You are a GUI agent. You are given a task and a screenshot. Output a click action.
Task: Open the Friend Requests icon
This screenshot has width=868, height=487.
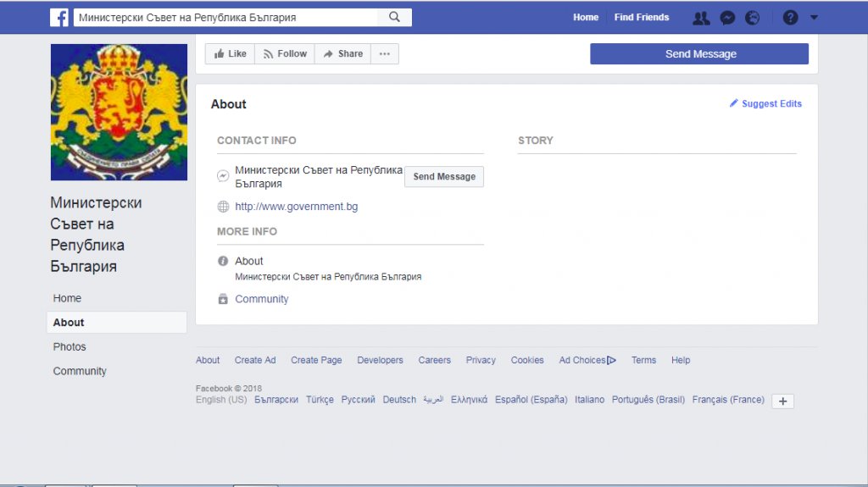(701, 18)
